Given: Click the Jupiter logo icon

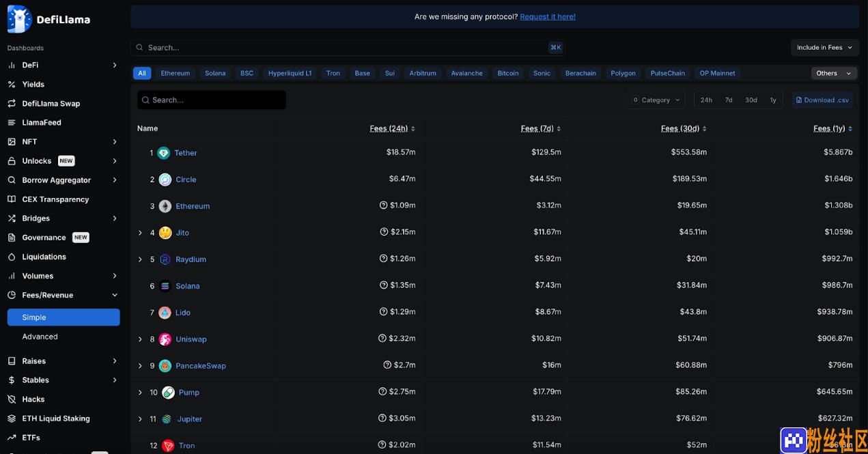Looking at the screenshot, I should [x=167, y=419].
